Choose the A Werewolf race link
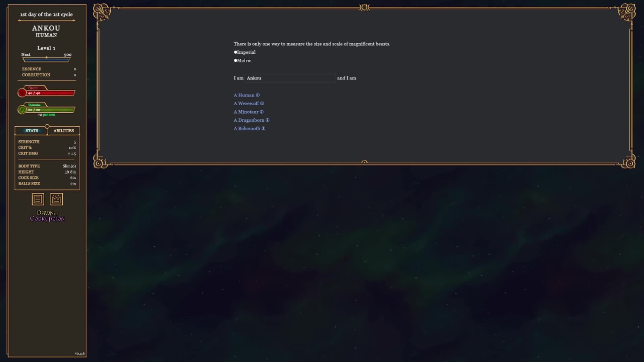This screenshot has width=644, height=362. [246, 104]
